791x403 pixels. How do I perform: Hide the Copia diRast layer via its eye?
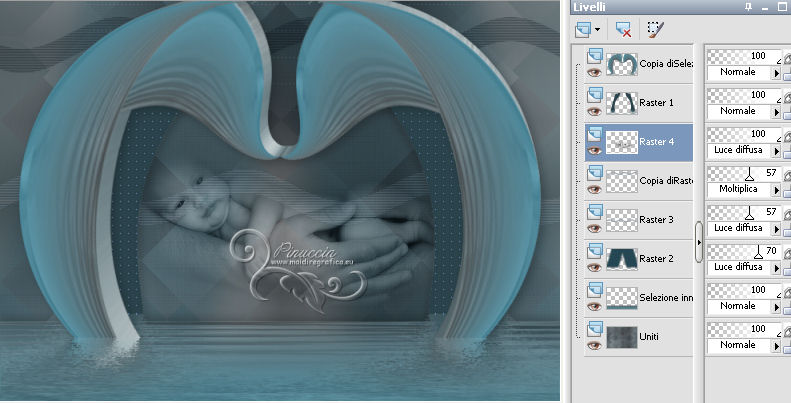(594, 189)
